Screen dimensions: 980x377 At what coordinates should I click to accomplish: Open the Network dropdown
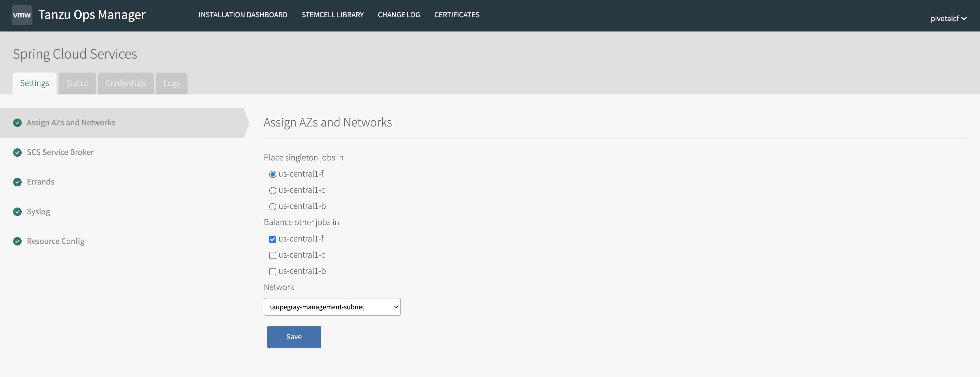(332, 307)
